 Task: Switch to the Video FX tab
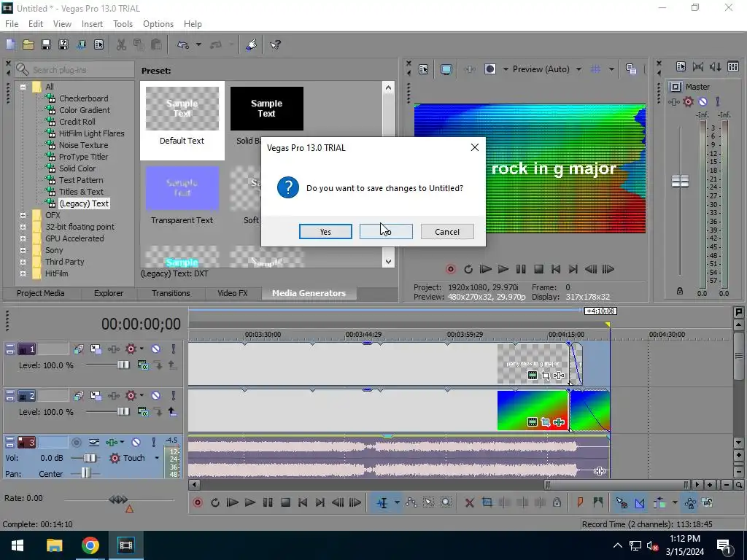(233, 293)
